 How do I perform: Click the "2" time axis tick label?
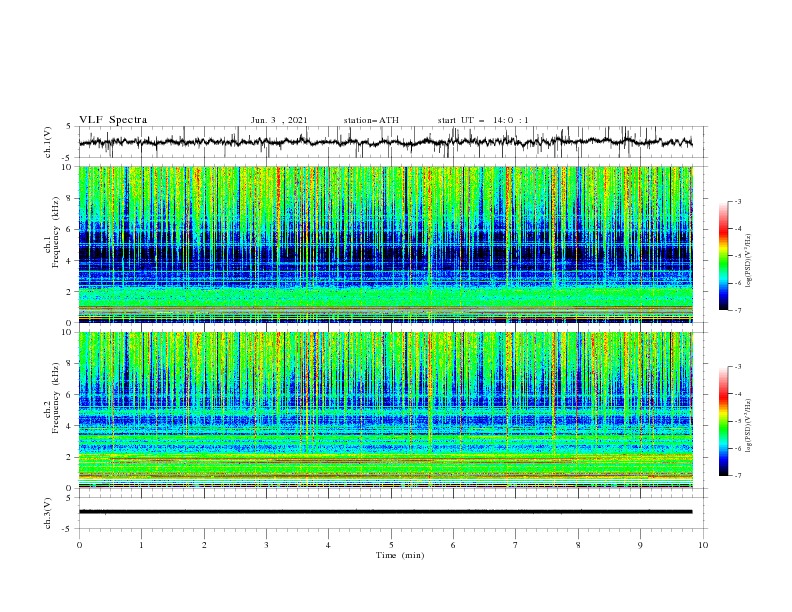point(204,545)
